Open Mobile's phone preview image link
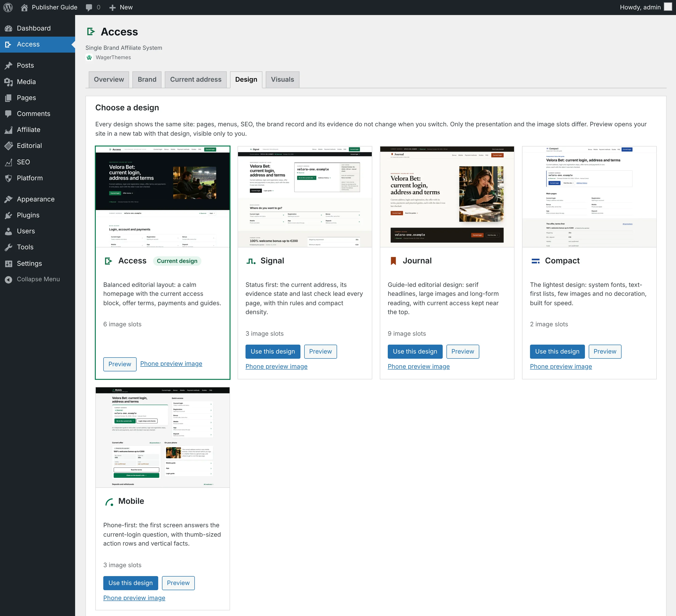The image size is (676, 616). [134, 598]
